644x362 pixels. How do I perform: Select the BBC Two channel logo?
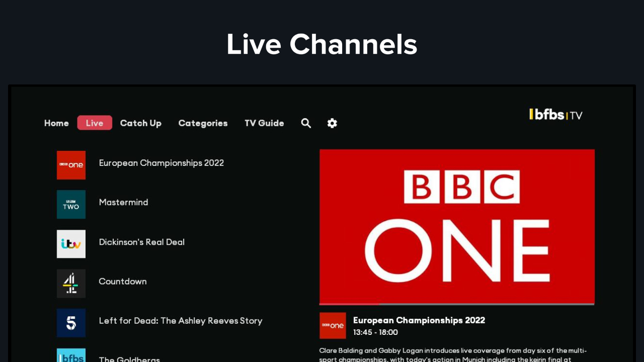[71, 204]
